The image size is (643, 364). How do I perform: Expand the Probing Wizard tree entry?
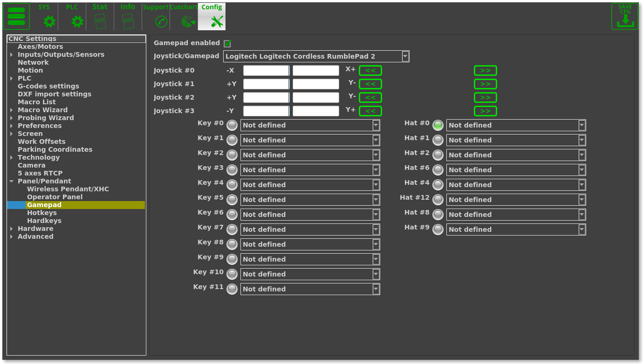pos(11,118)
